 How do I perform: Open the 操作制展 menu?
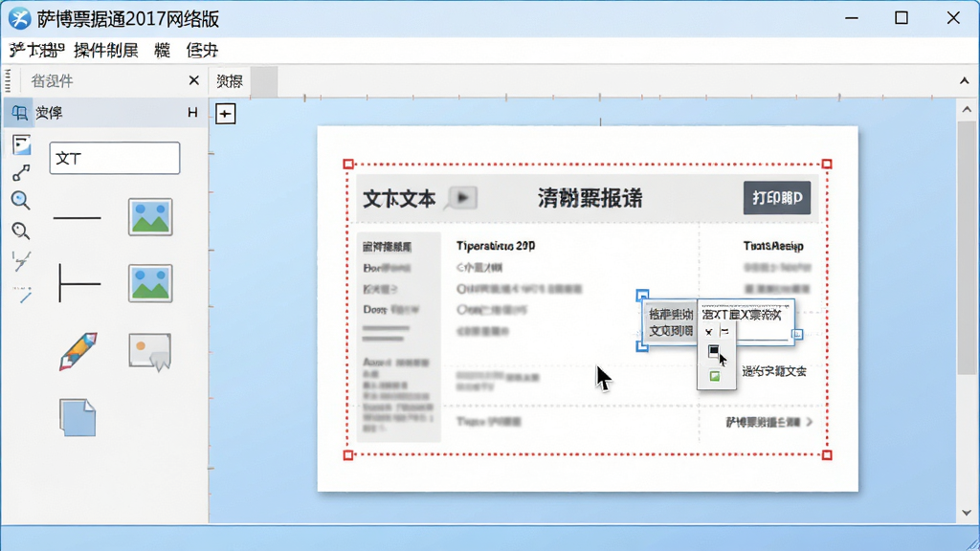[x=105, y=51]
